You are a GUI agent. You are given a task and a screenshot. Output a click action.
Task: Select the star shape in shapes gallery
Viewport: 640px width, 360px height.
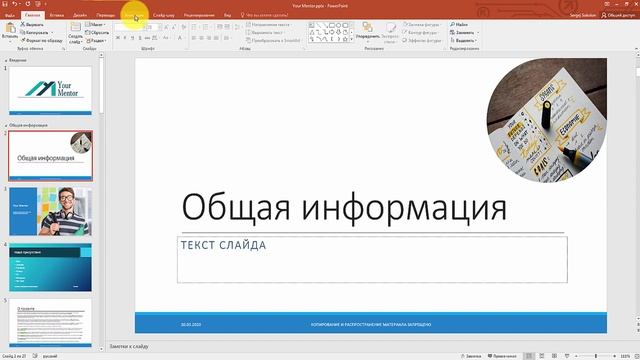coord(345,39)
